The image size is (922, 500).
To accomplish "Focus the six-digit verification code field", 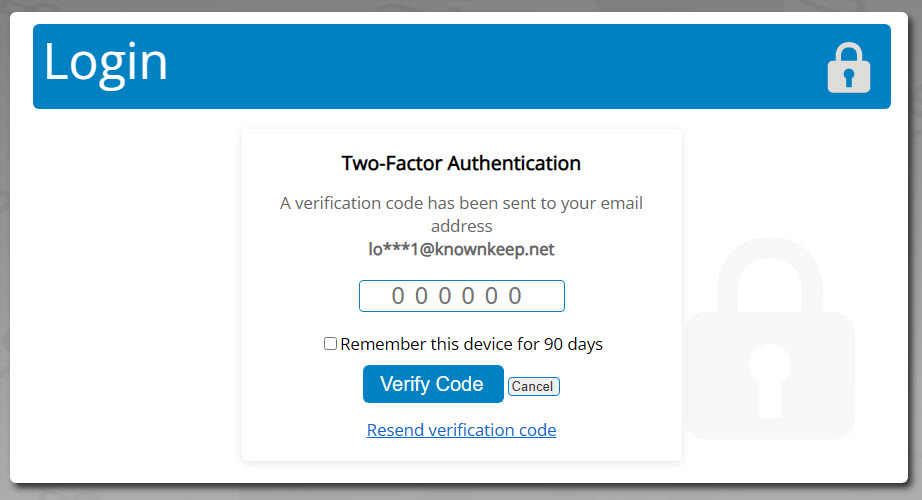I will [462, 296].
